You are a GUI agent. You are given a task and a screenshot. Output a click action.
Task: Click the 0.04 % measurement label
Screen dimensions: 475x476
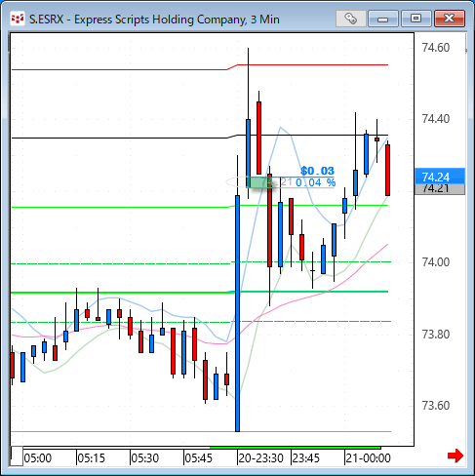[x=315, y=182]
